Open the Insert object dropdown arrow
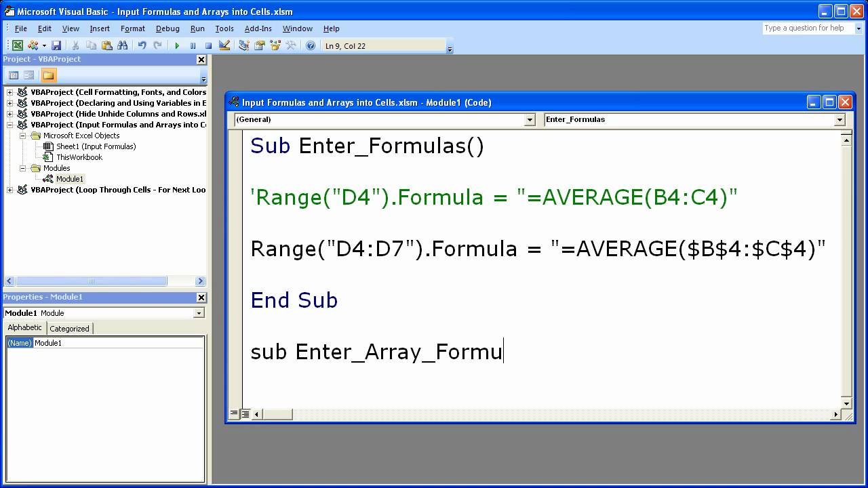The image size is (868, 488). (44, 45)
